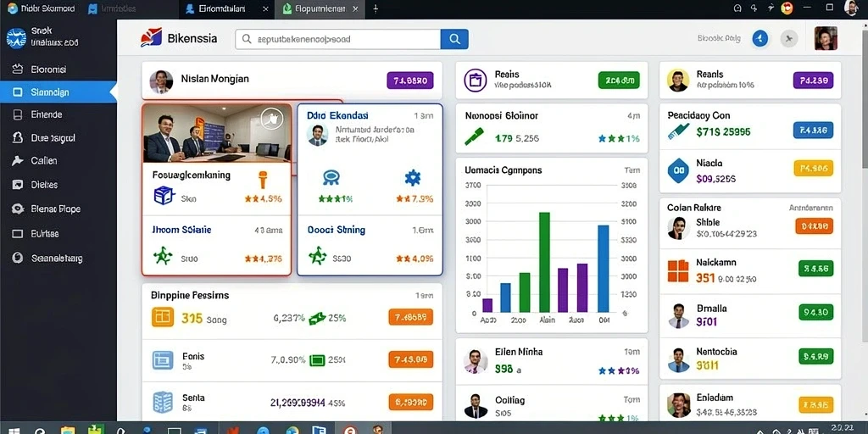Image resolution: width=868 pixels, height=434 pixels.
Task: Focus the search input field
Action: coord(337,39)
